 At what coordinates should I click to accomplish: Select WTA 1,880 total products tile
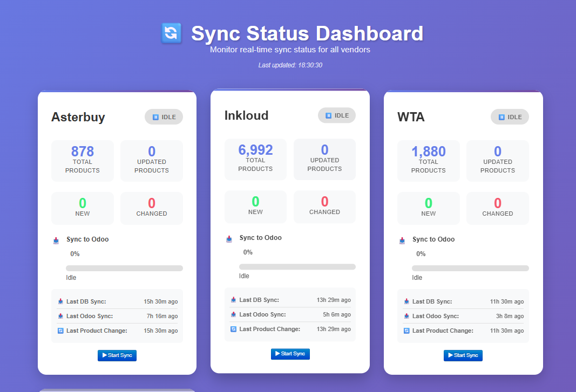[428, 161]
